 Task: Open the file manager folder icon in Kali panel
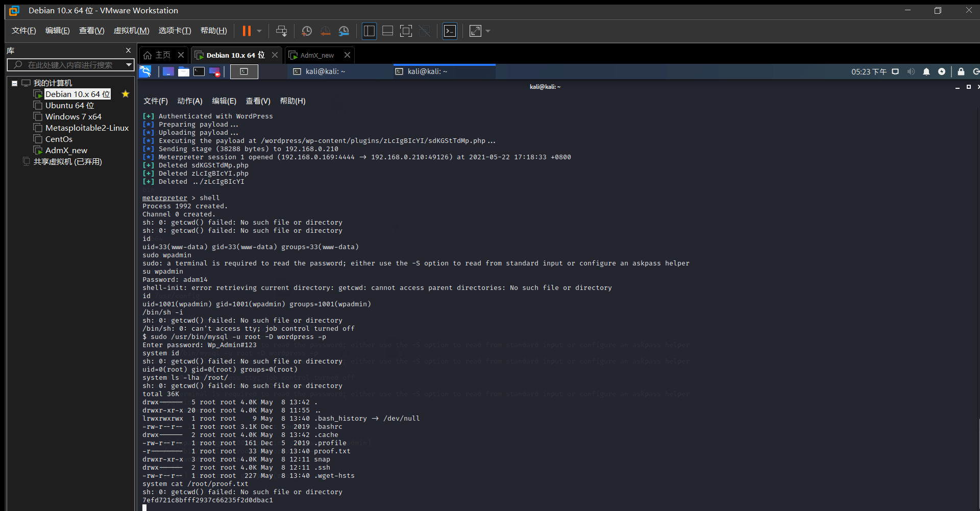[x=184, y=71]
